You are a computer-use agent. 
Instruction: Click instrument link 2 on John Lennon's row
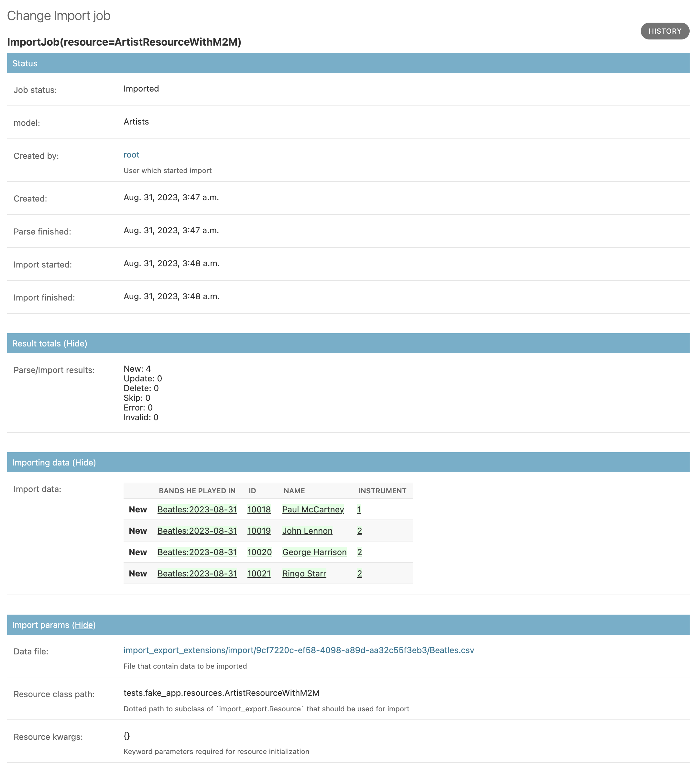359,531
